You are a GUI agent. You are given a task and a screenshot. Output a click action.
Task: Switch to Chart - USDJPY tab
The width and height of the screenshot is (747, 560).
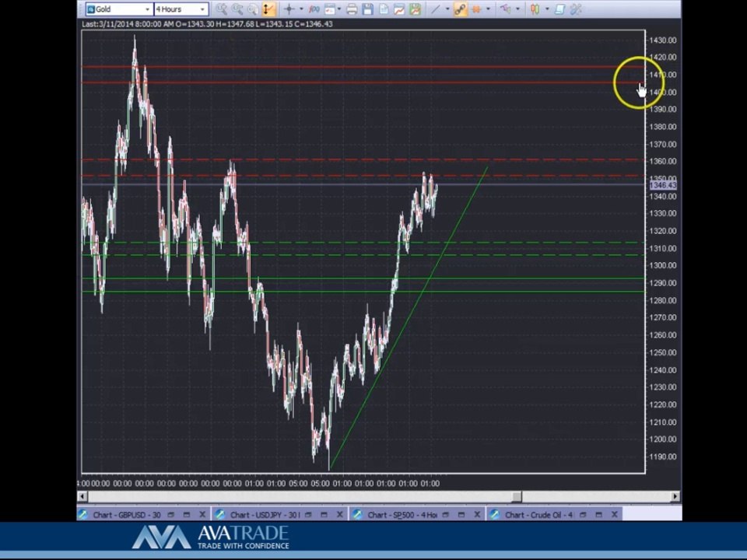tap(265, 515)
